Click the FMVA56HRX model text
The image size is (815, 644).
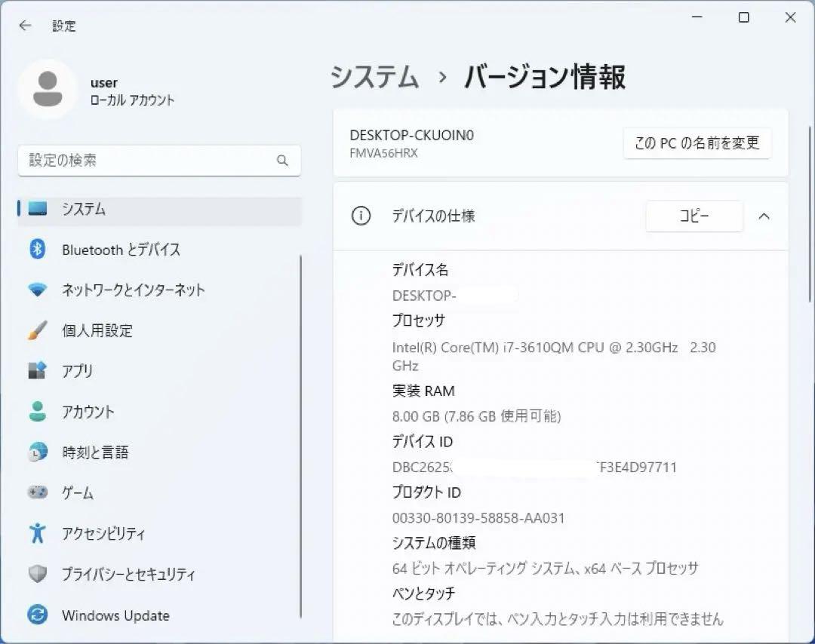pyautogui.click(x=383, y=153)
